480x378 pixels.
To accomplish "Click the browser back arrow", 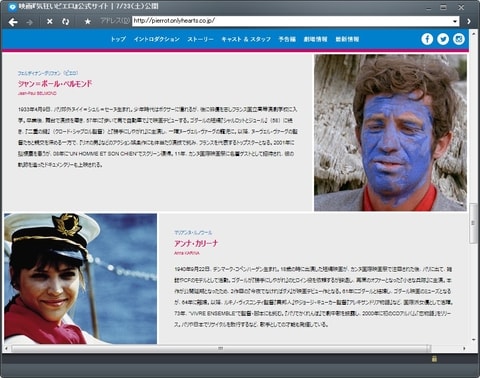I will [13, 22].
